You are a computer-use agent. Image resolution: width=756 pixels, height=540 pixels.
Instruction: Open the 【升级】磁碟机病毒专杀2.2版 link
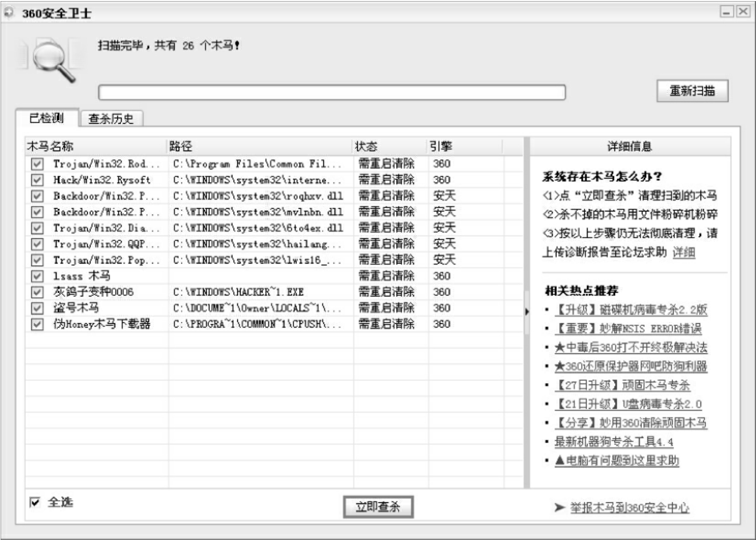pos(631,310)
